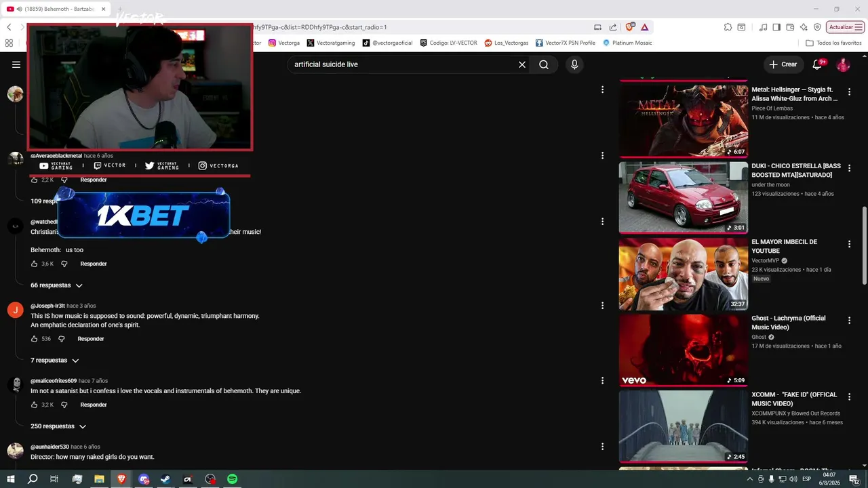Dislike the @maliceofrites609 comment
Screen dimensions: 868x488
point(64,405)
